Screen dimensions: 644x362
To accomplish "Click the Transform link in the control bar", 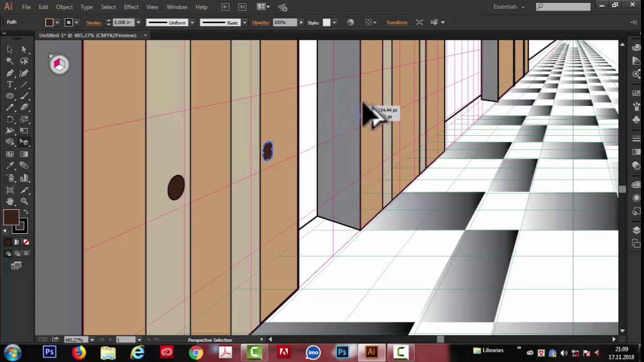I will point(396,23).
